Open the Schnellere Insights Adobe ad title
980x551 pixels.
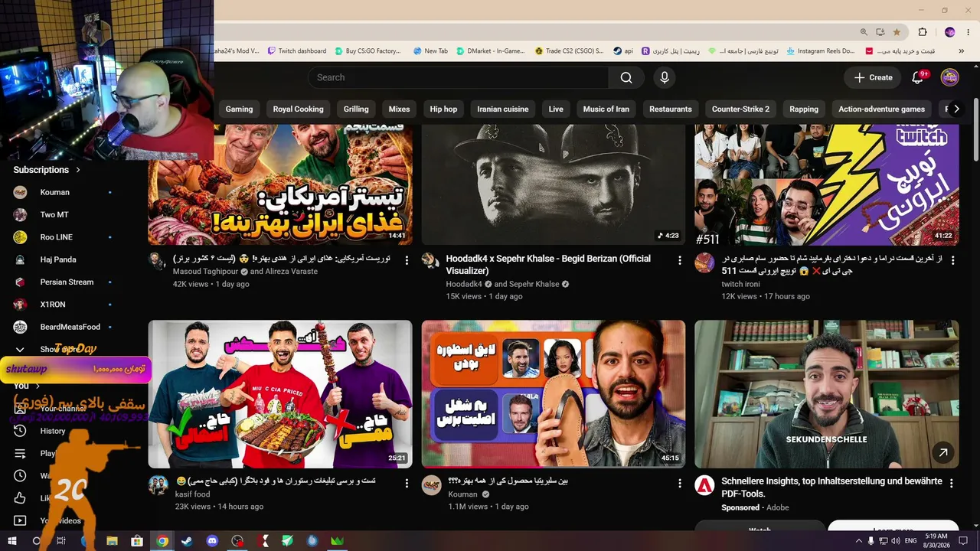[x=831, y=487]
